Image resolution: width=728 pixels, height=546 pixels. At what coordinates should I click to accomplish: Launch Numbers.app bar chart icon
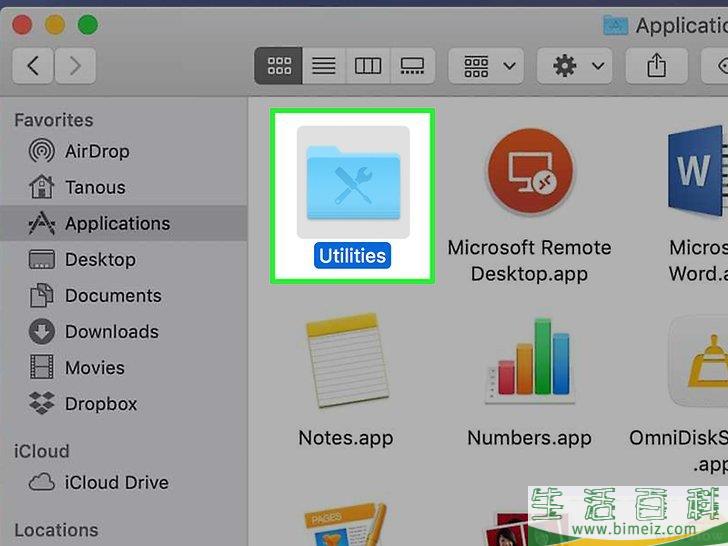tap(529, 367)
